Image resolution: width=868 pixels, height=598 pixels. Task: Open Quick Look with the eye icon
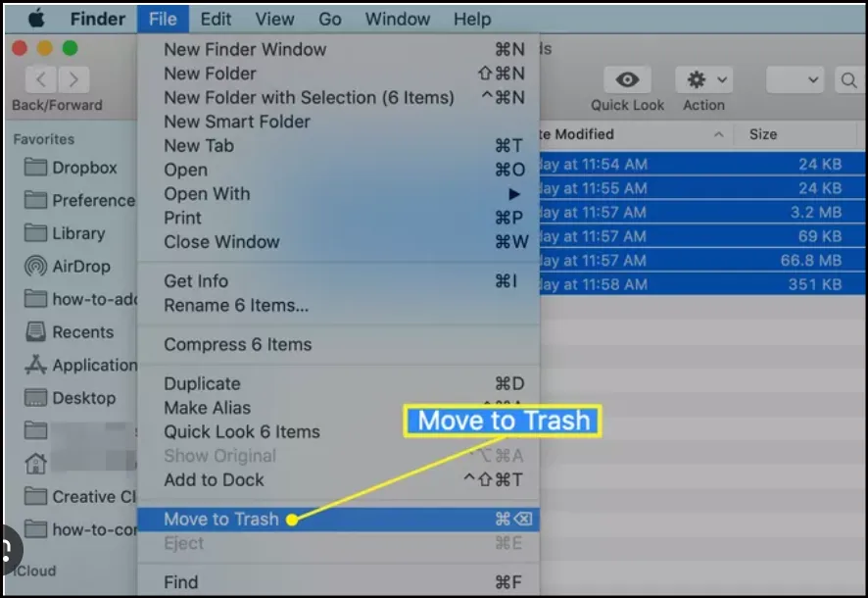626,80
